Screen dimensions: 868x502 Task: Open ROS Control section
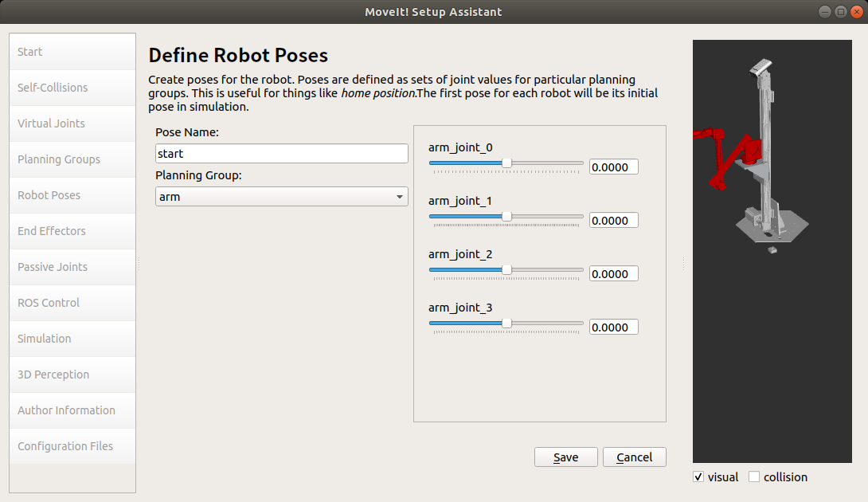point(72,303)
